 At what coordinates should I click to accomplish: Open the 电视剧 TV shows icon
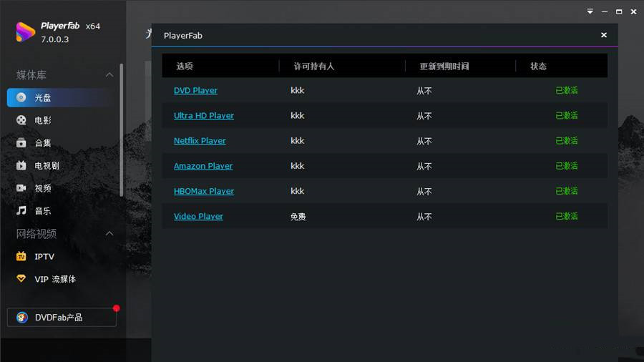click(x=21, y=165)
